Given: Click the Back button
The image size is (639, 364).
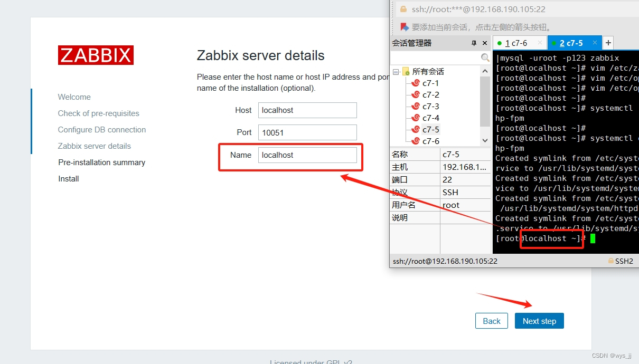Looking at the screenshot, I should click(492, 321).
